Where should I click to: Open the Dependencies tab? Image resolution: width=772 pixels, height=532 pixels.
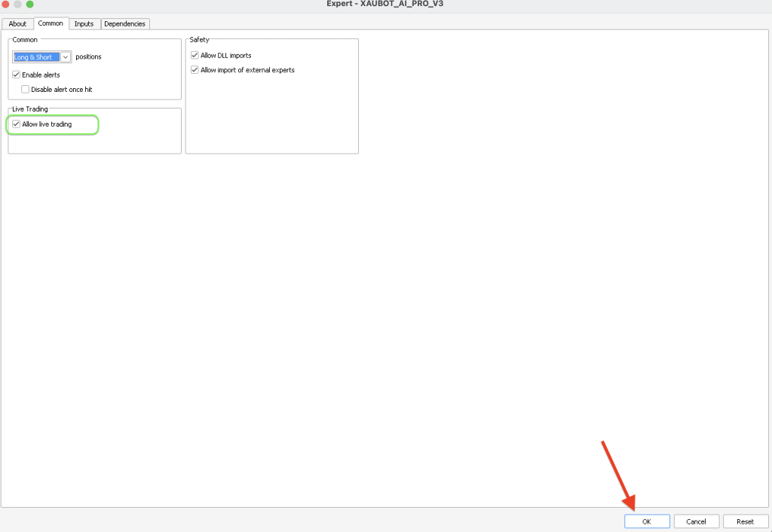click(124, 23)
